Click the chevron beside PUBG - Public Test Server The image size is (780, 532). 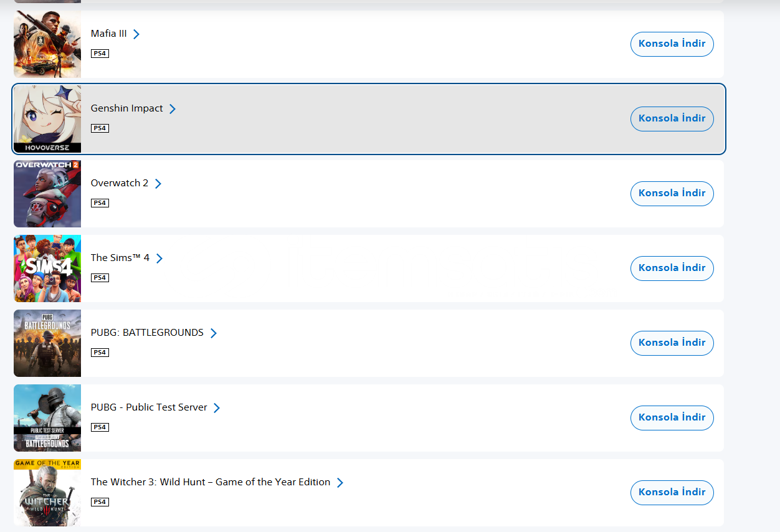click(217, 407)
